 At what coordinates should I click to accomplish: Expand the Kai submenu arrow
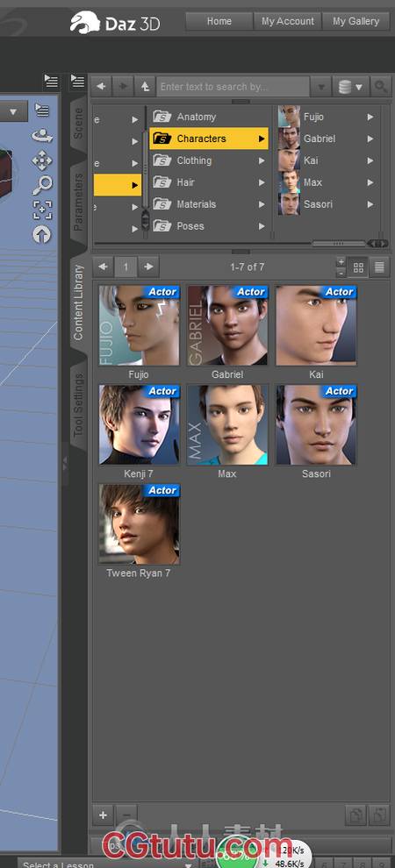point(370,160)
